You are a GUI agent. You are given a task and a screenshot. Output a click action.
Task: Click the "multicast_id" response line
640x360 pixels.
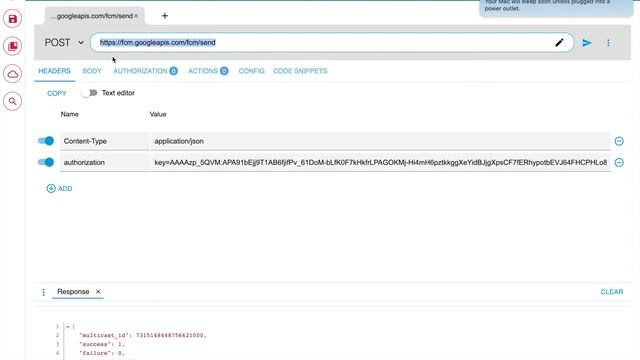pyautogui.click(x=143, y=336)
